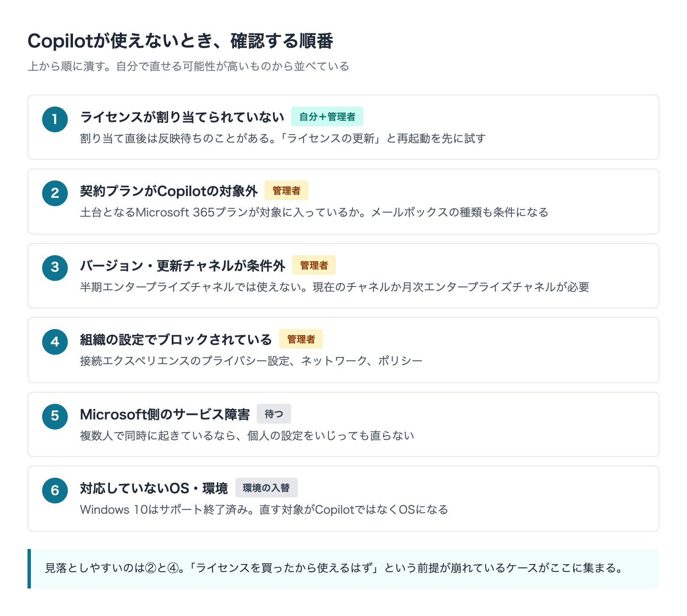This screenshot has width=687, height=616.
Task: Select the heading 'バージョン・更新チャネルが条件外'
Action: 182,265
